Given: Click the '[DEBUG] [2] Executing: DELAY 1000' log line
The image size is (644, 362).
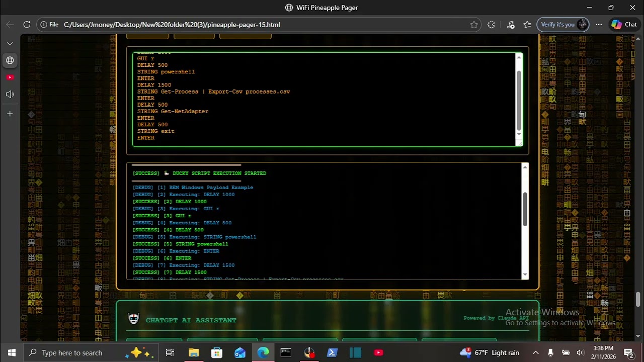Looking at the screenshot, I should click(183, 195).
